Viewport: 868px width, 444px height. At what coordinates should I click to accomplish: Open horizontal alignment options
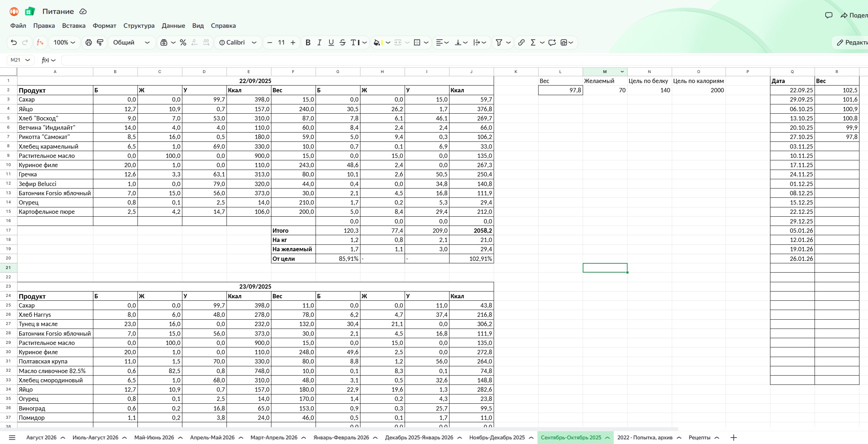pos(442,42)
